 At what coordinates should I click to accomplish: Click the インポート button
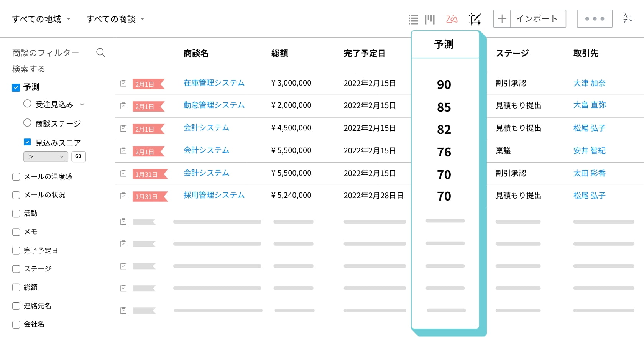537,19
